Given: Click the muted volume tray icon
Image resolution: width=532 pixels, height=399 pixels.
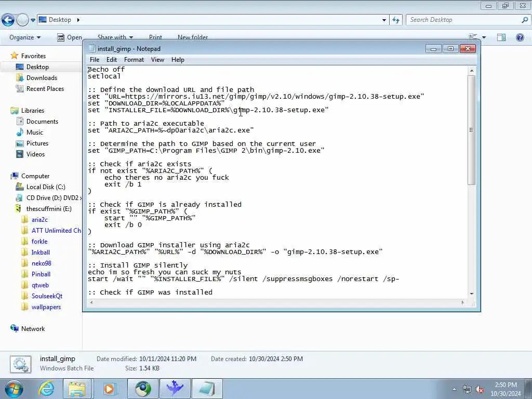Looking at the screenshot, I should pyautogui.click(x=480, y=390).
